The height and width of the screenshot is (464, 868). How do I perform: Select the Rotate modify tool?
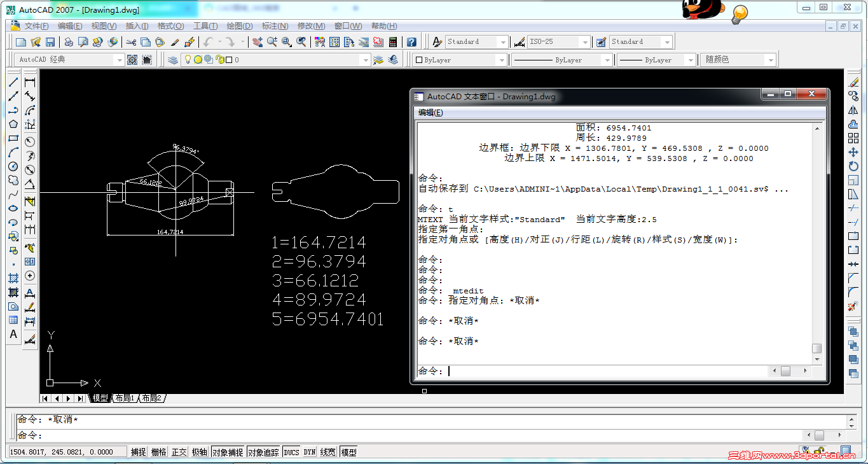[x=853, y=166]
